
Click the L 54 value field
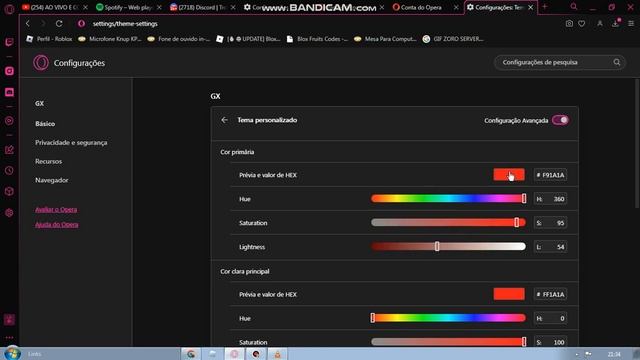pos(550,247)
